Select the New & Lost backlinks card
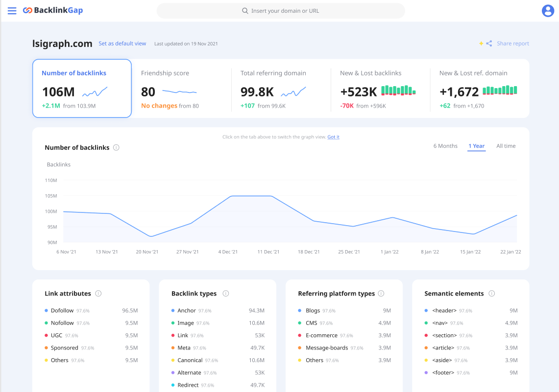 pos(380,89)
